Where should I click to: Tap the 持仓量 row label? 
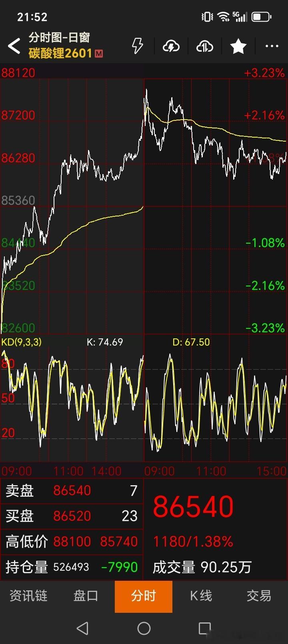pos(27,567)
